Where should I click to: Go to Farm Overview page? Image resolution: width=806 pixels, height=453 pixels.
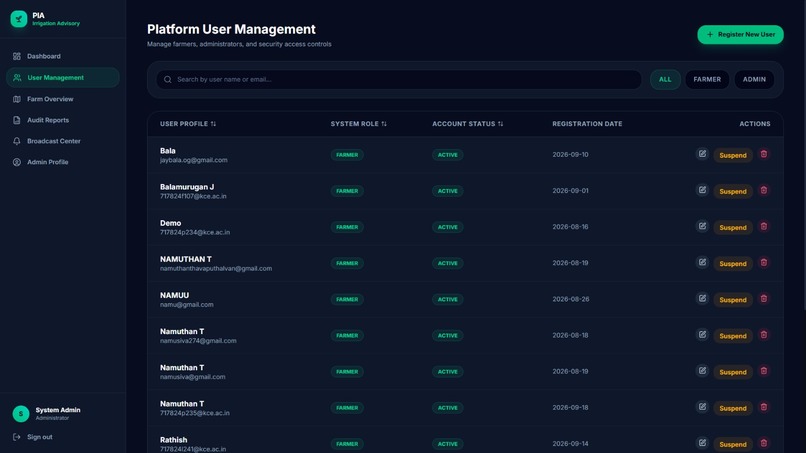pyautogui.click(x=63, y=99)
